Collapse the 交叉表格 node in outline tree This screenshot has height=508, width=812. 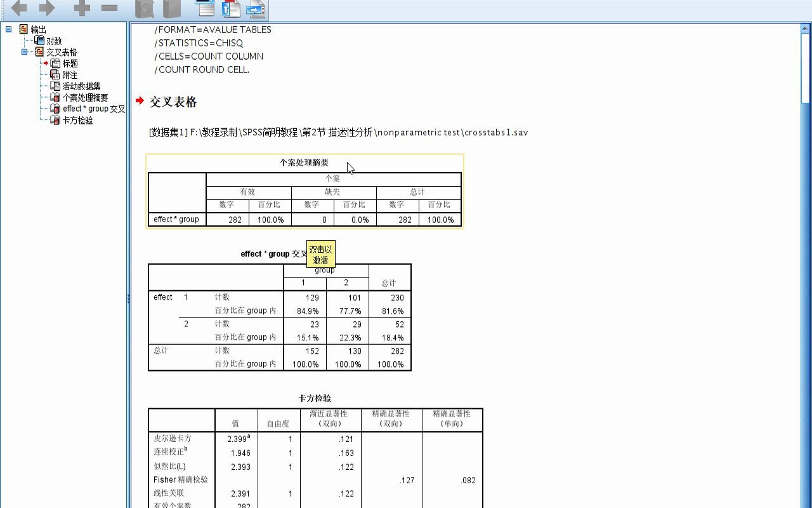[24, 52]
